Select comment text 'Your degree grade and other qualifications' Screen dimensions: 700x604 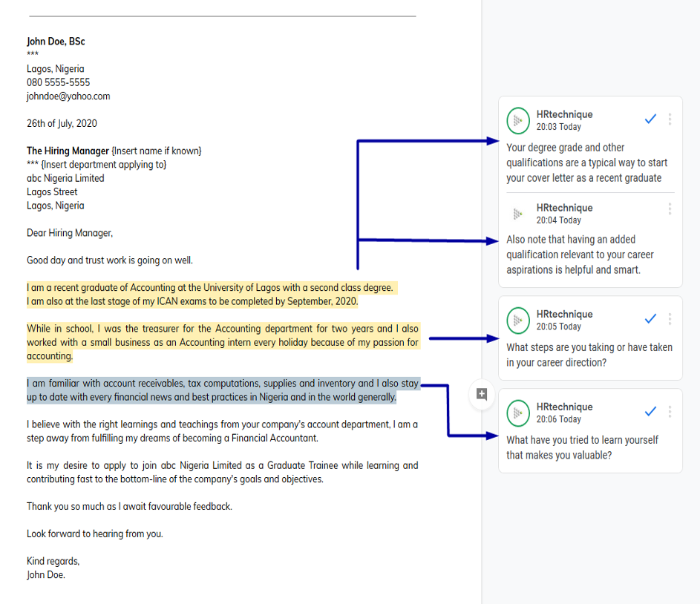[x=586, y=163]
